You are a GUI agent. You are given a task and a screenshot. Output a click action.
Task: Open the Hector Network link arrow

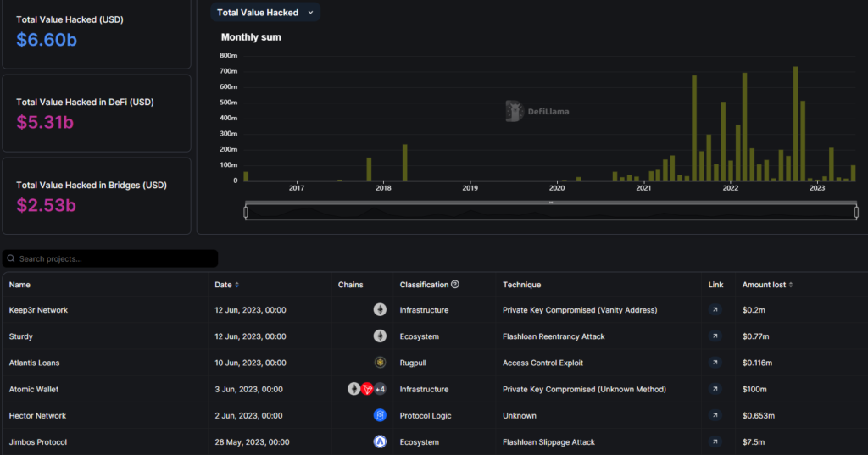tap(715, 416)
